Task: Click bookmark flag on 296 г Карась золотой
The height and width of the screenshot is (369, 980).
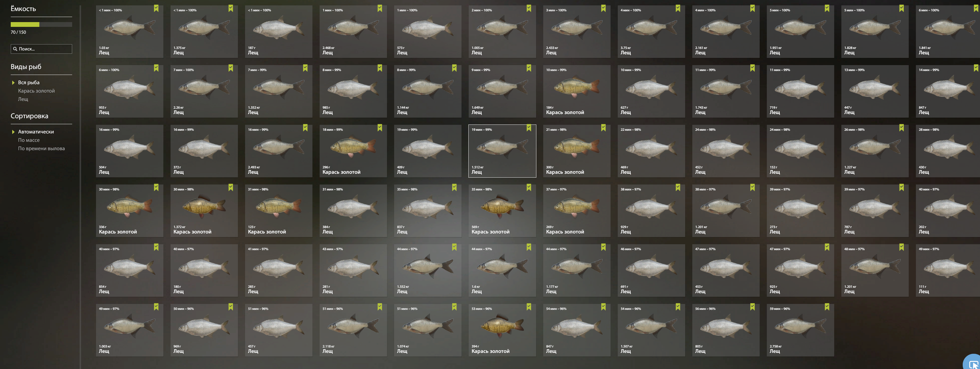Action: [x=380, y=128]
